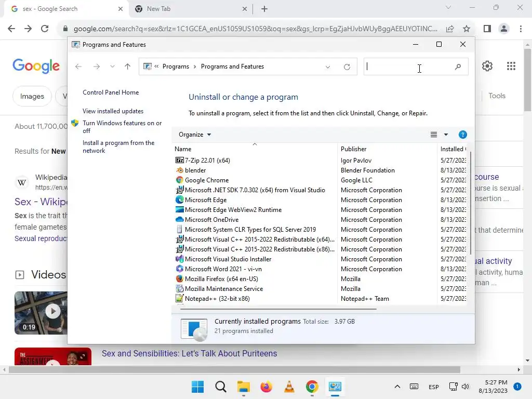Screen dimensions: 532x399
Task: Select the Images filter on Google
Action: pos(32,96)
